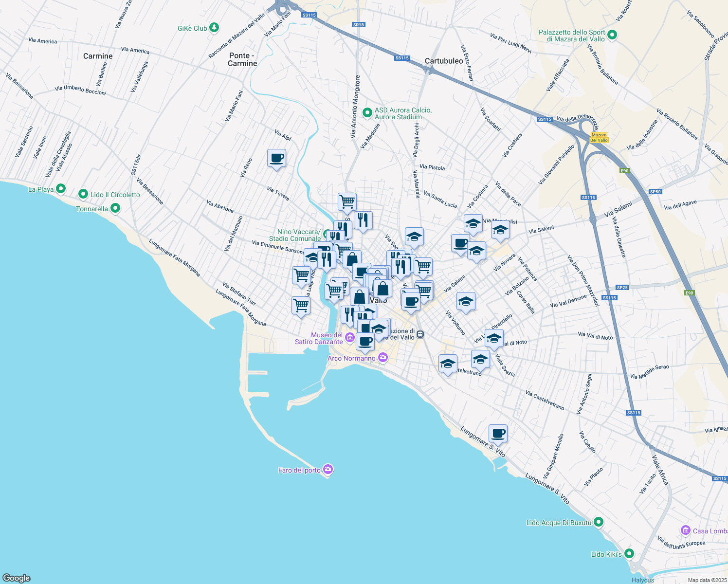Select the Museo del Satiro Danzante icon
This screenshot has width=728, height=584.
[x=349, y=337]
